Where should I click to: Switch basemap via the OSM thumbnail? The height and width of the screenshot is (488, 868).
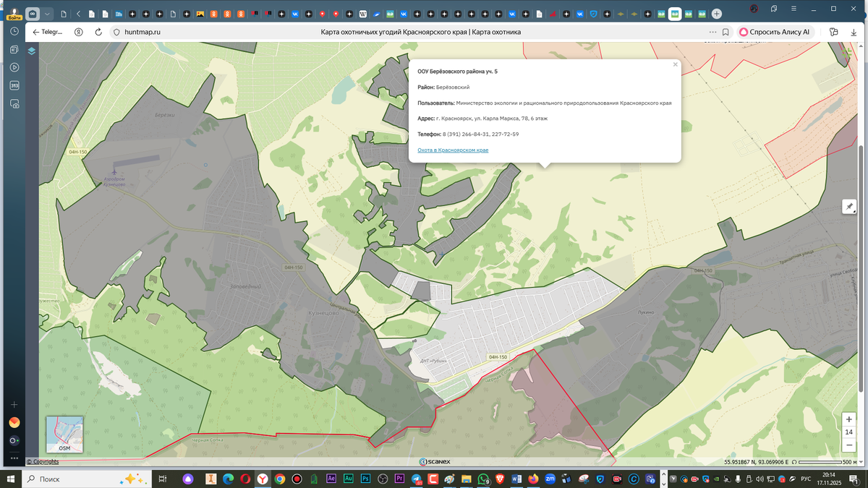pos(64,435)
